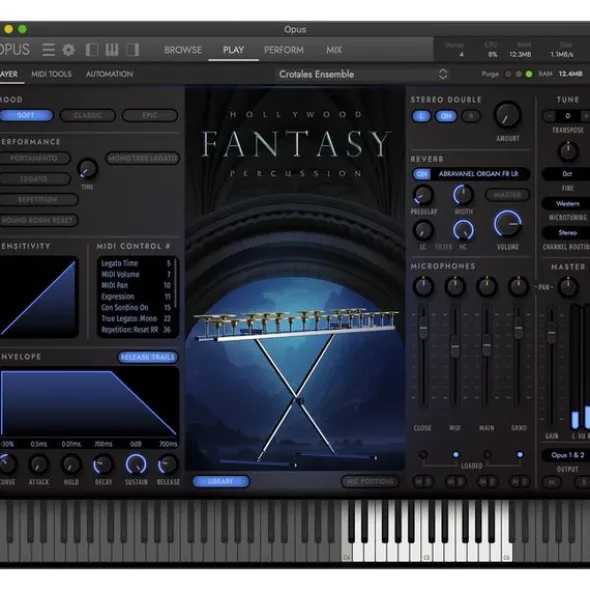
Task: Open the Automation tab
Action: [x=109, y=74]
